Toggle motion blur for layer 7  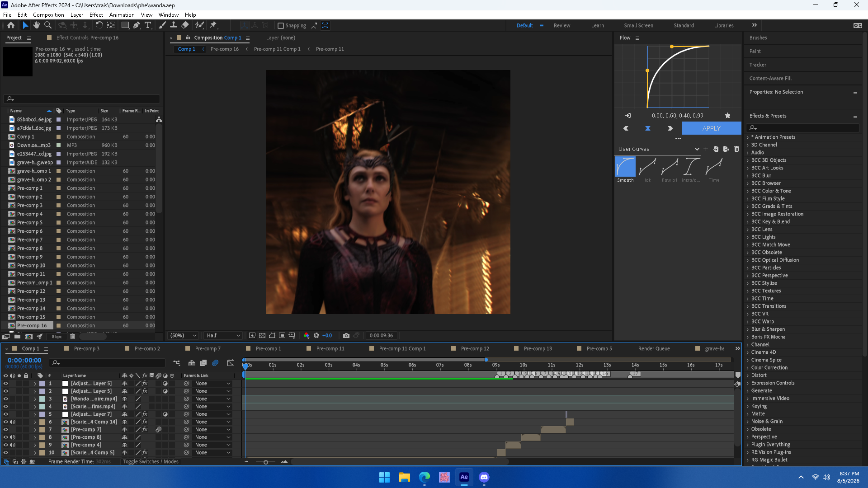click(x=159, y=430)
